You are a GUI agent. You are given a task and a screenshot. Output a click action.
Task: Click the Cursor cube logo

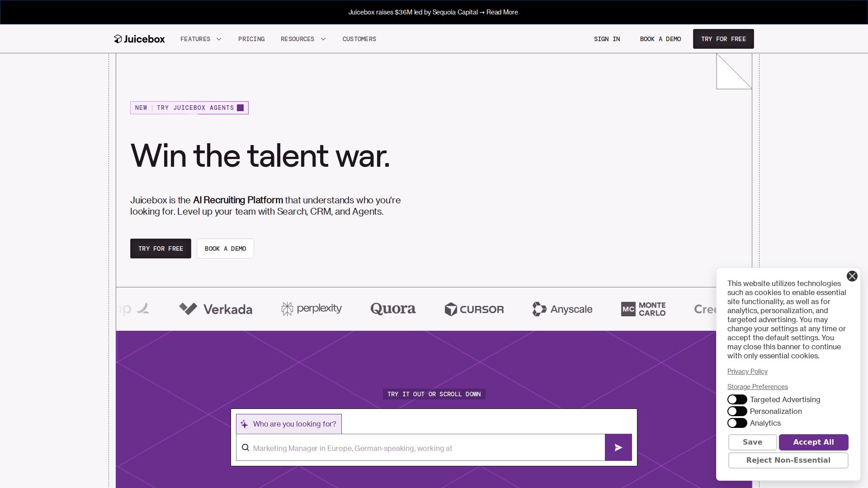pos(451,310)
